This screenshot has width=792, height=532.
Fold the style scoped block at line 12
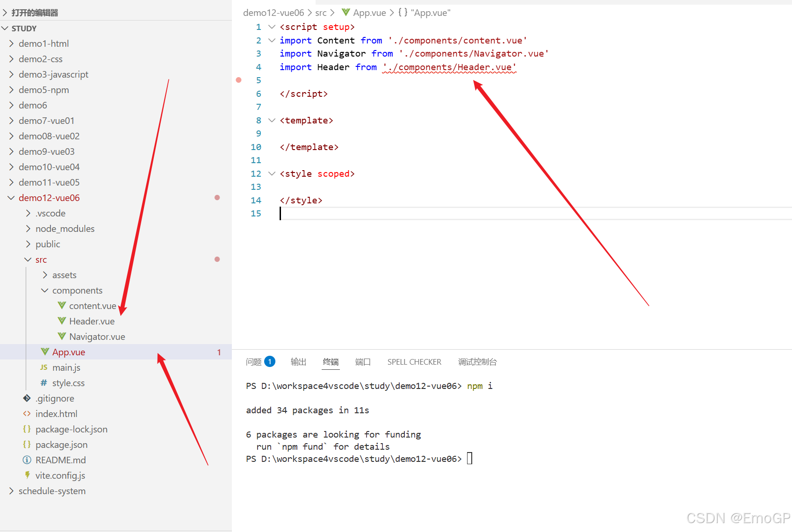[x=272, y=173]
